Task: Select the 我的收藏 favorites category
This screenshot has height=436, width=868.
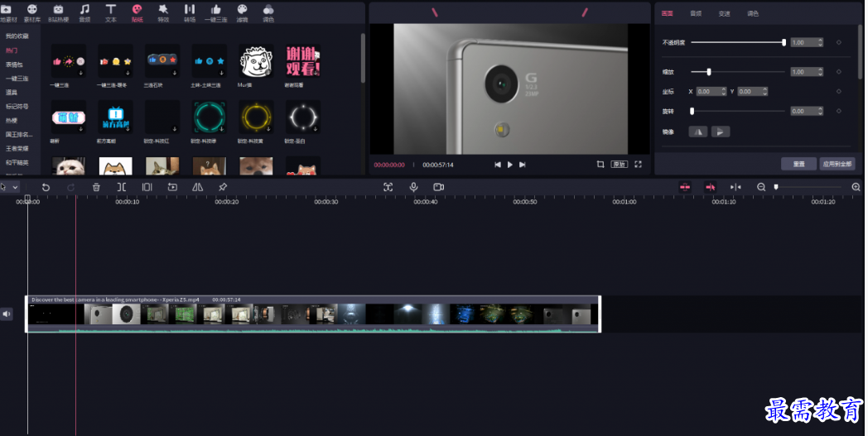Action: (17, 36)
